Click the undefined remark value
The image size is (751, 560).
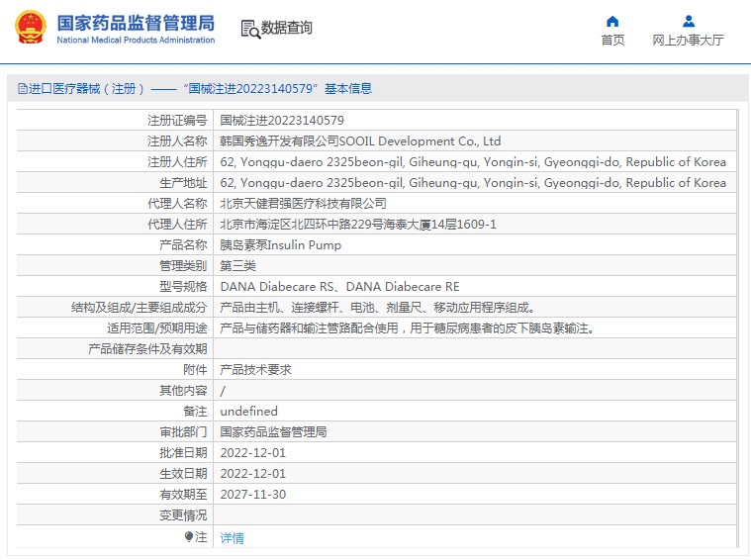(248, 412)
